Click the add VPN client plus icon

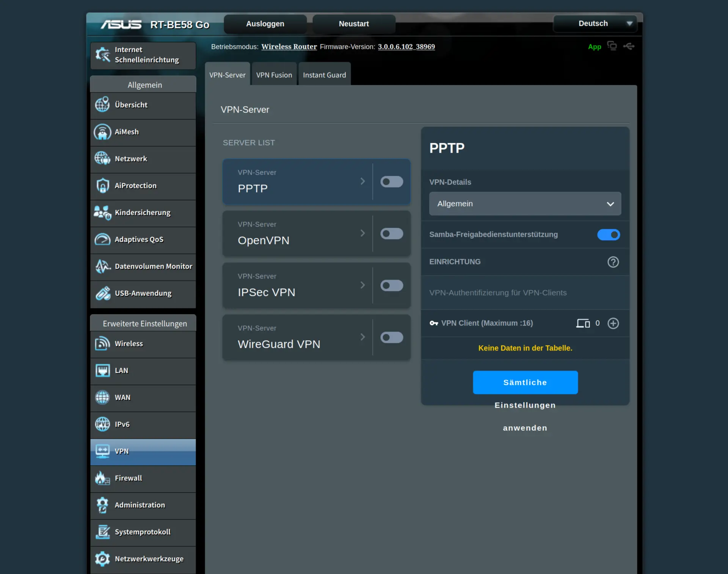[x=613, y=323]
